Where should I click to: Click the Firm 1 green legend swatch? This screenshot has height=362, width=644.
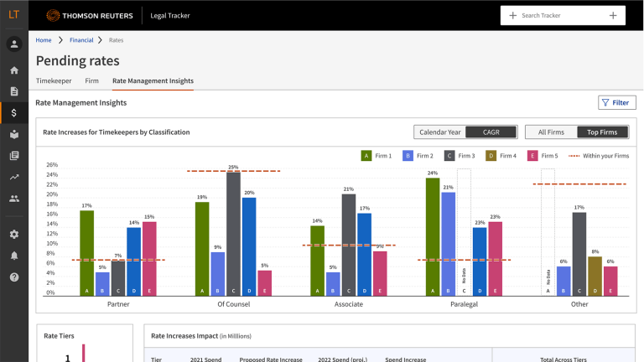366,156
